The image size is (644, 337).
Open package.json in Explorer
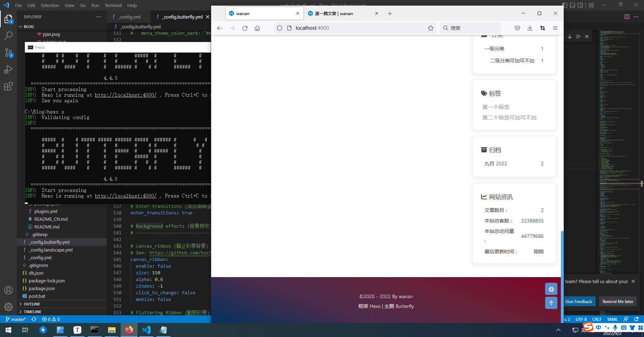42,288
